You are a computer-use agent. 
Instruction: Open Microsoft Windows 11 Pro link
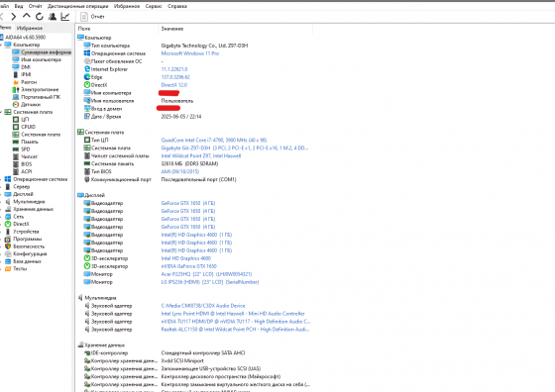190,53
